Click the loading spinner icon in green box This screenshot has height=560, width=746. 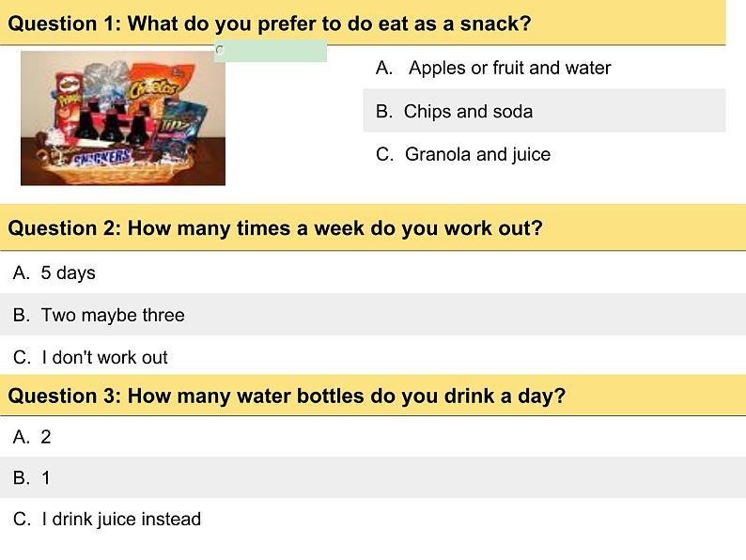pos(220,51)
